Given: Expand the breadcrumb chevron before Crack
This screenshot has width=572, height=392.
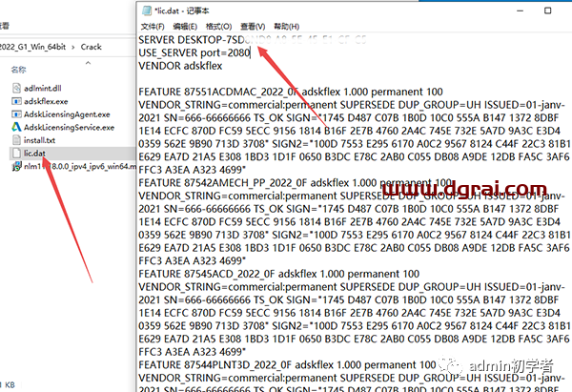Looking at the screenshot, I should (72, 45).
